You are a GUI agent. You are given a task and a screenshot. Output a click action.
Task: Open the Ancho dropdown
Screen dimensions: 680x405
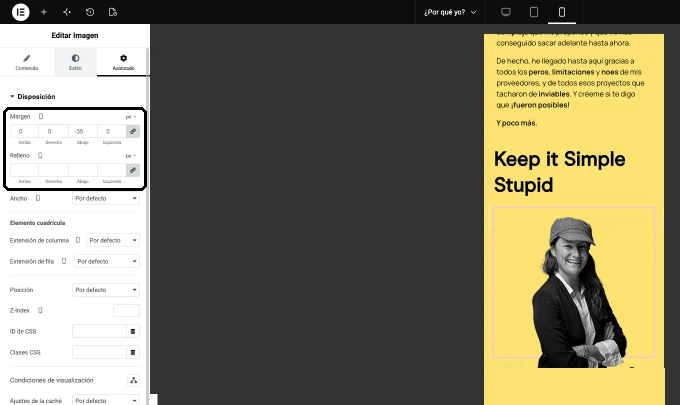[106, 198]
